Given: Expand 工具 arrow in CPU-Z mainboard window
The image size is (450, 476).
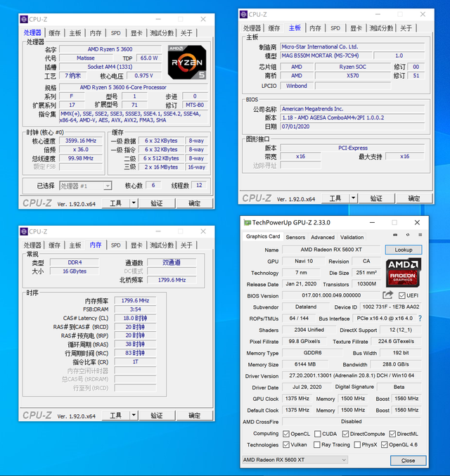Looking at the screenshot, I should coord(354,198).
